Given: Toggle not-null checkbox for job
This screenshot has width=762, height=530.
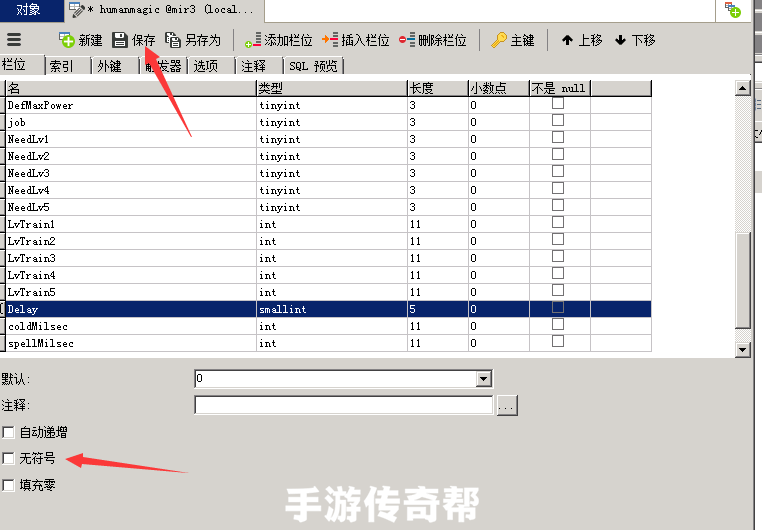Looking at the screenshot, I should 558,120.
